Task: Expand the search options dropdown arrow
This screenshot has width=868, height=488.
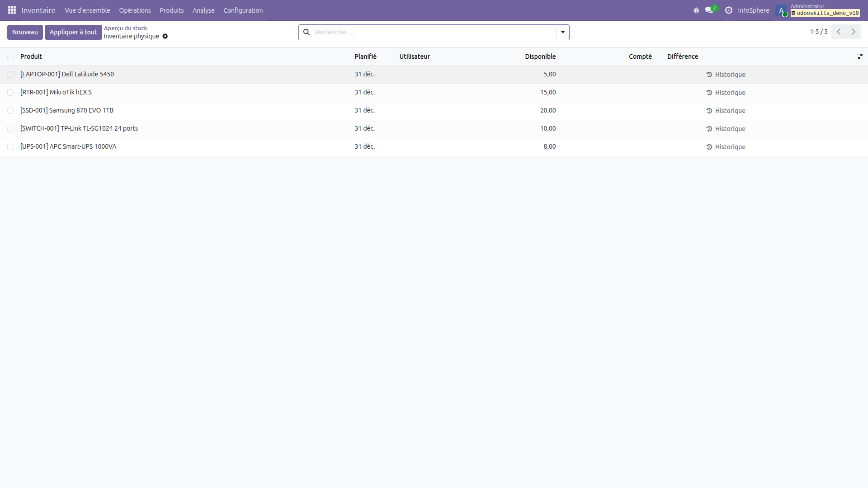Action: (x=562, y=32)
